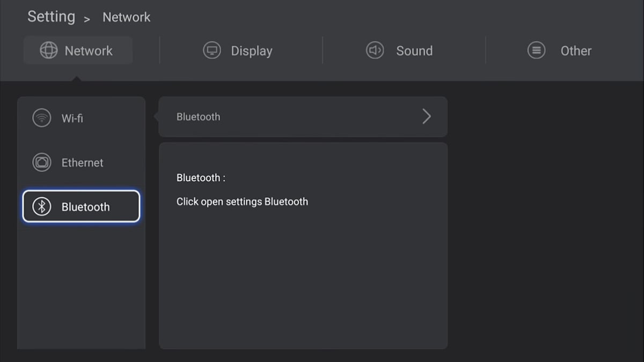The height and width of the screenshot is (362, 644).
Task: Select the Wi-fi text in the sidebar
Action: point(72,118)
